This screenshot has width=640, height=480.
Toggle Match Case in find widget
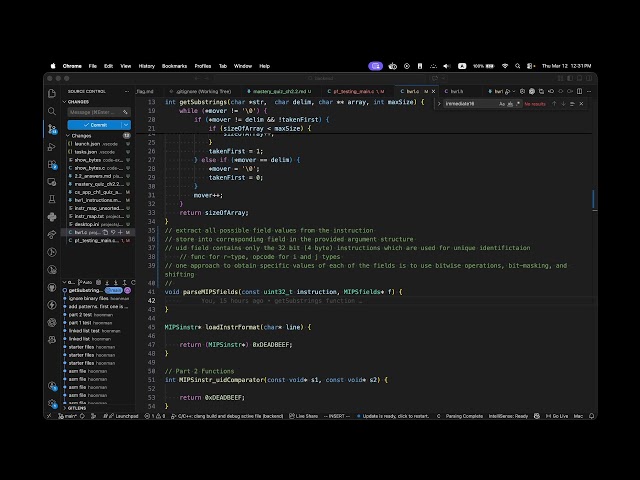(x=502, y=104)
